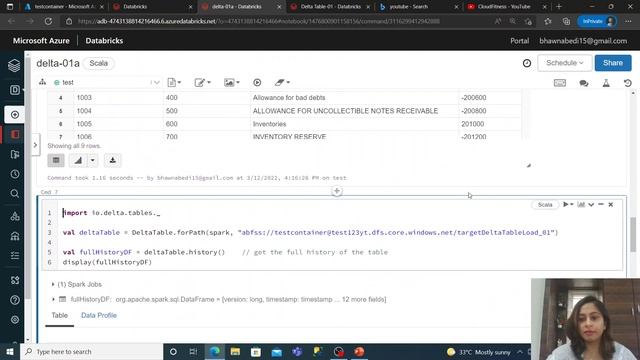Open the Data Science persona switcher in sidebar
This screenshot has height=360, width=640.
click(15, 90)
